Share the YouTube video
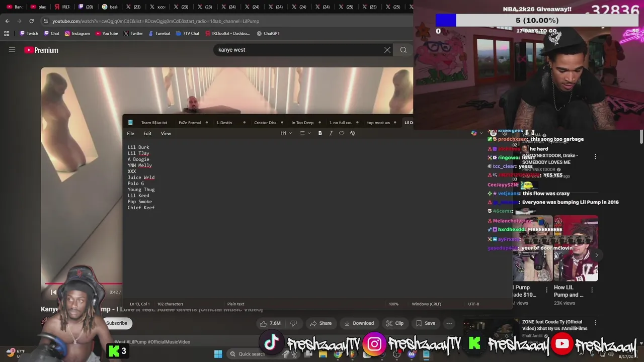The width and height of the screenshot is (644, 362). coord(320,323)
